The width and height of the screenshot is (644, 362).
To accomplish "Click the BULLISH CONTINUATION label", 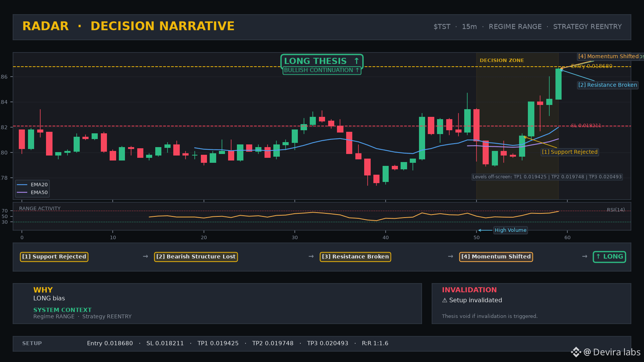I will [x=322, y=70].
